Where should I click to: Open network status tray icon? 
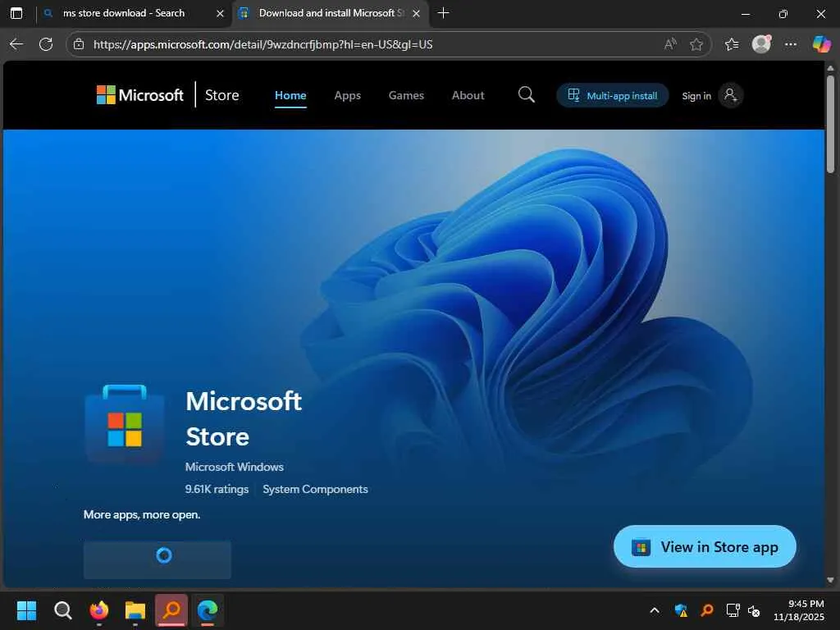pos(733,610)
